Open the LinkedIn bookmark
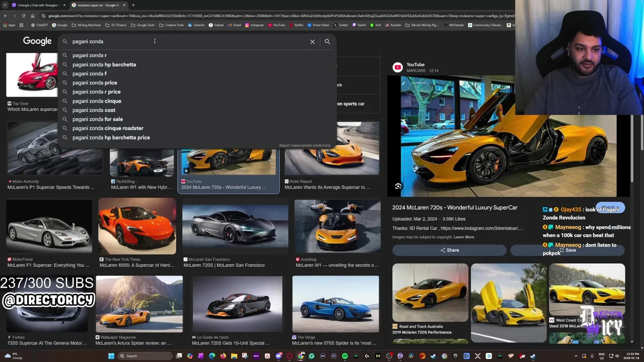 point(197,25)
